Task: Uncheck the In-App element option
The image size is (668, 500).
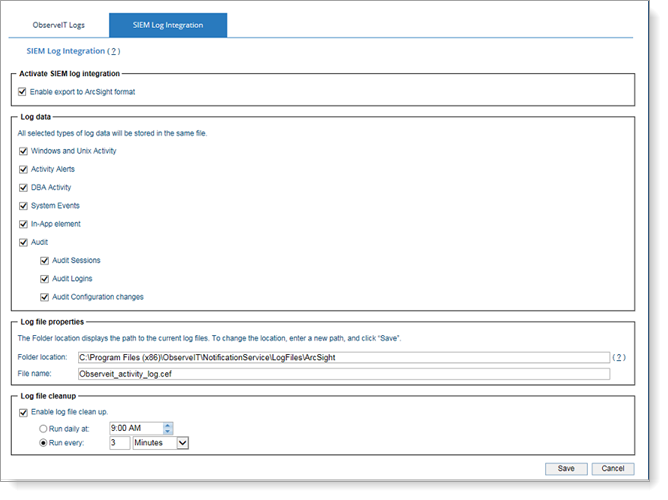Action: click(x=23, y=224)
